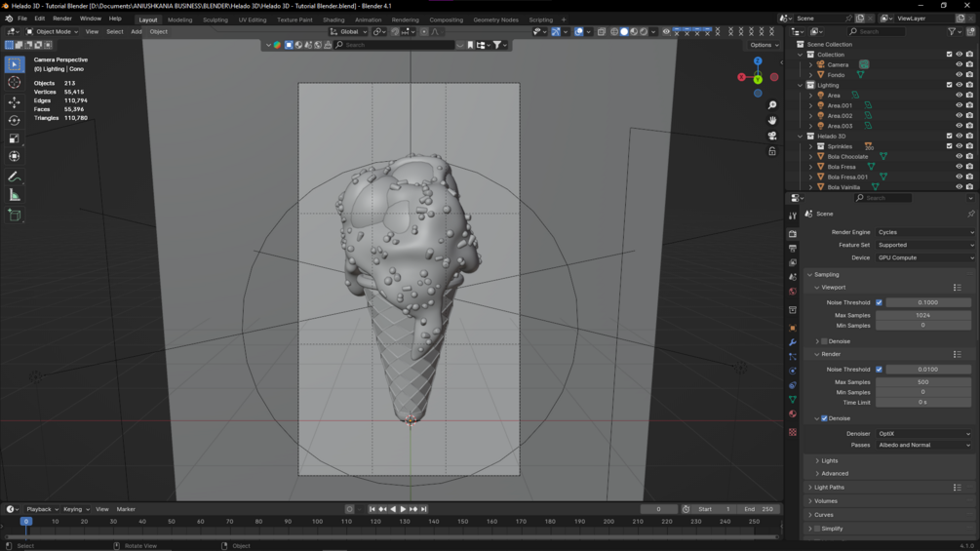Click the End frame field showing 250
Image resolution: width=980 pixels, height=551 pixels.
pos(760,509)
